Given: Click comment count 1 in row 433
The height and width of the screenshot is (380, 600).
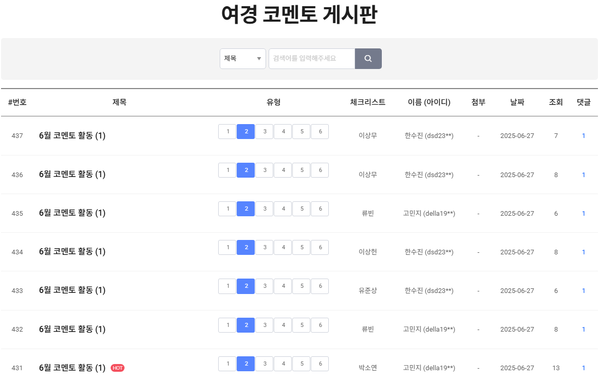Looking at the screenshot, I should tap(584, 291).
